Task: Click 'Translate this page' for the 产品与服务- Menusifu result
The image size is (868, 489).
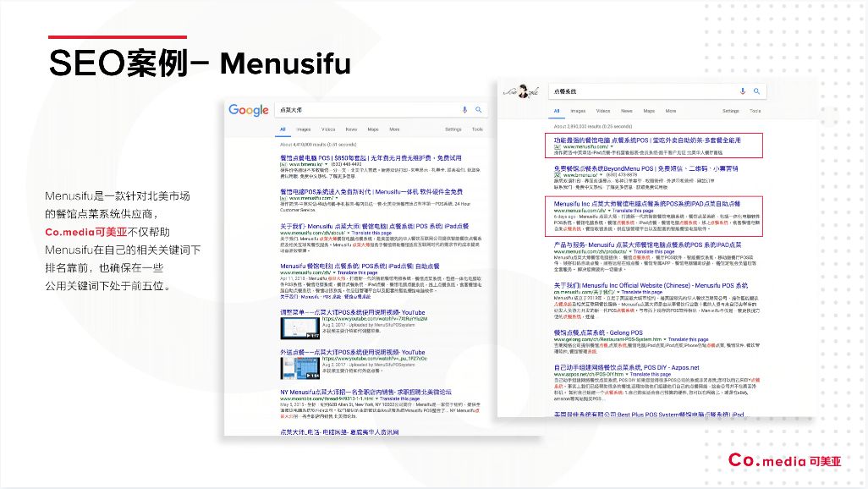Action: pyautogui.click(x=654, y=251)
